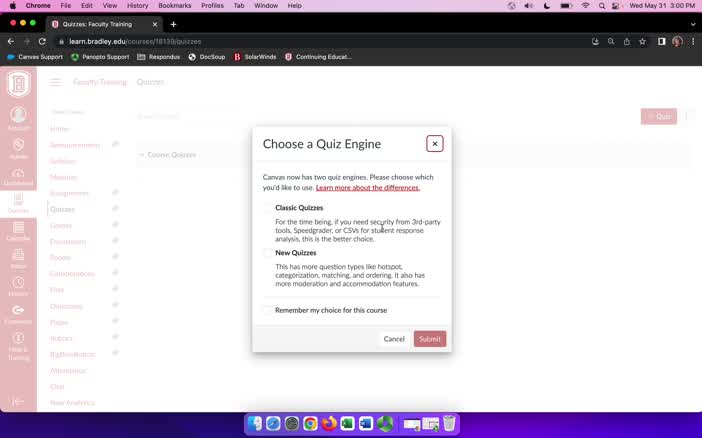Select the Classic Quizzes radio option

268,208
